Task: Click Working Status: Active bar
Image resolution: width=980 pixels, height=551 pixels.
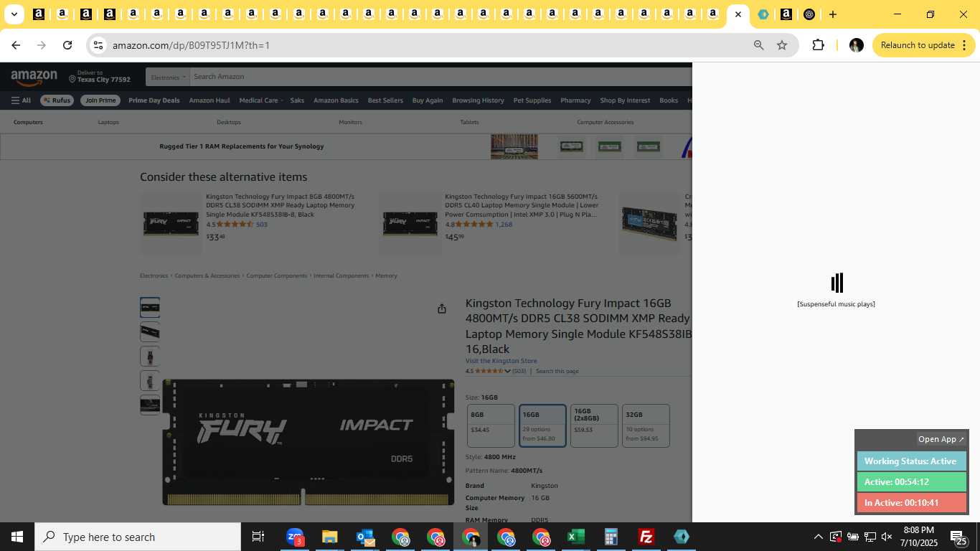Action: pos(912,461)
